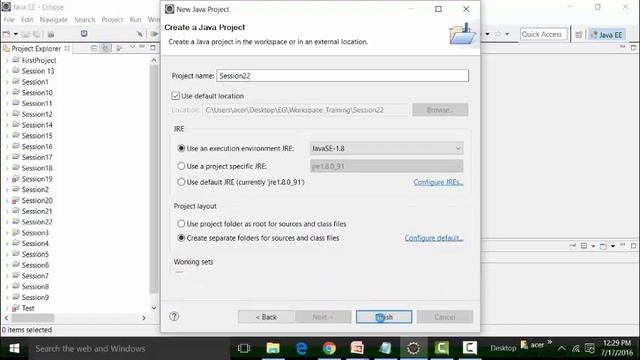This screenshot has width=640, height=360.
Task: Open JavaSE-1.8 execution environment dropdown
Action: tap(387, 148)
